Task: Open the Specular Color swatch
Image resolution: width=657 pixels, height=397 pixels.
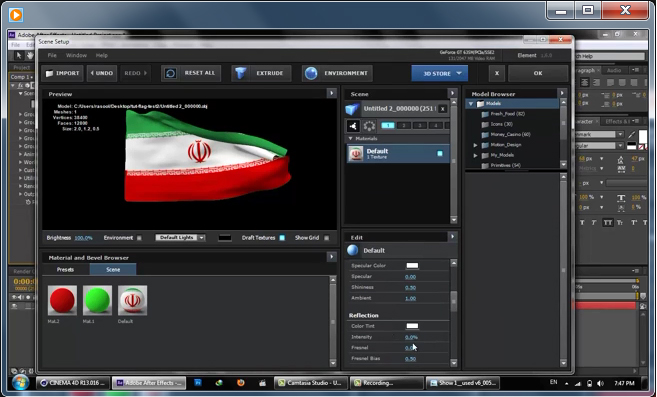Action: [x=412, y=265]
